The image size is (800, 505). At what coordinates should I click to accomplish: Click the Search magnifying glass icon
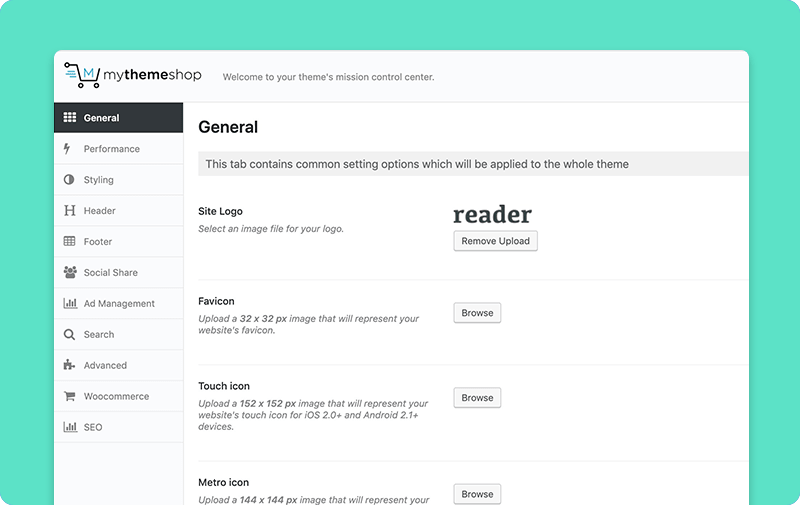69,335
